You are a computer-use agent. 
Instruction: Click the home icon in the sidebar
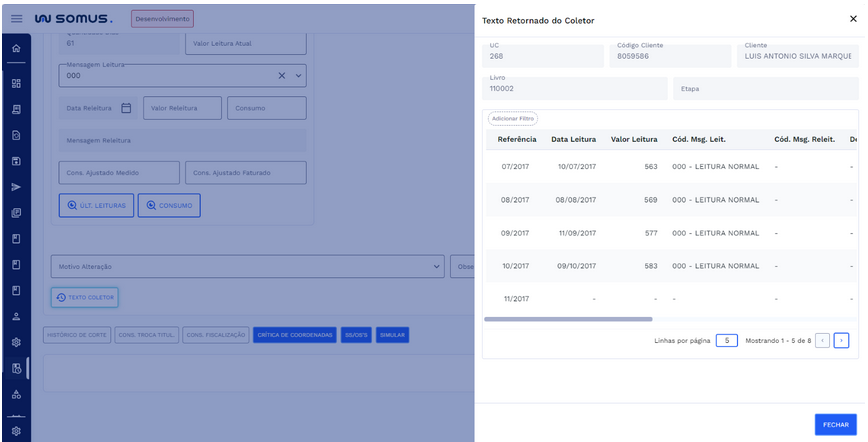15,49
